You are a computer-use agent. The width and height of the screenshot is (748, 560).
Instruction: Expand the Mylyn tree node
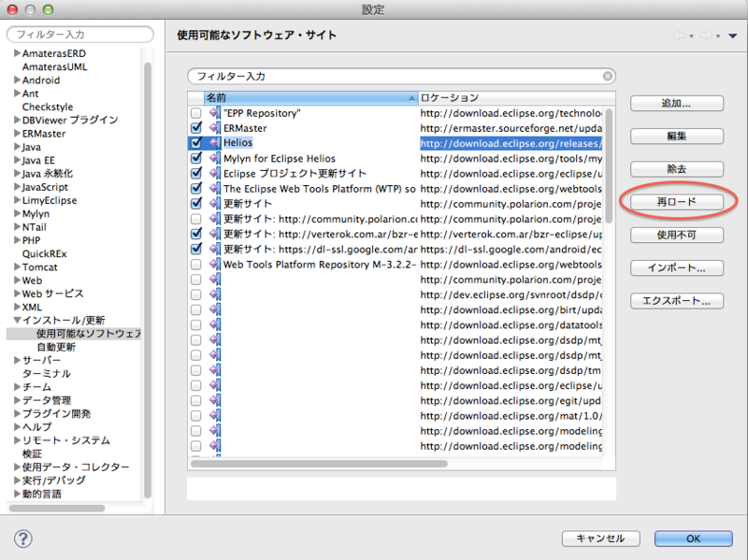[x=17, y=213]
